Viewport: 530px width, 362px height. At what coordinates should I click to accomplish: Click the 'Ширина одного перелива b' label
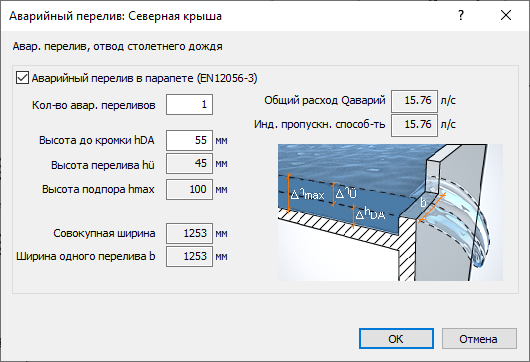click(x=86, y=257)
